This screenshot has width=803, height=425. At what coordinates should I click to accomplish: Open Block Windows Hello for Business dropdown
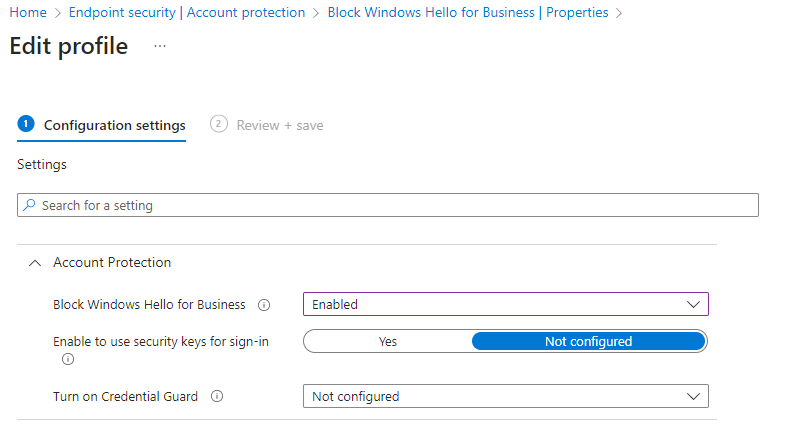coord(505,304)
